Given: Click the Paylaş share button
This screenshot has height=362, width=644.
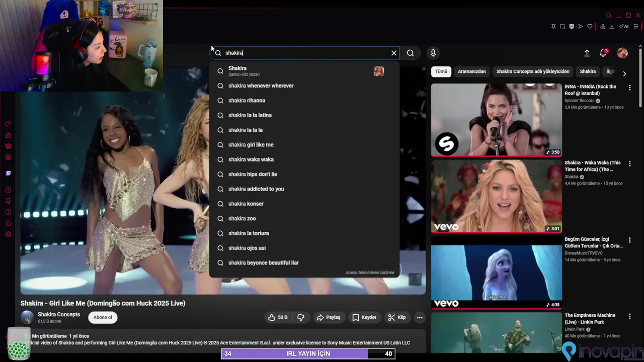Looking at the screenshot, I should pyautogui.click(x=328, y=317).
